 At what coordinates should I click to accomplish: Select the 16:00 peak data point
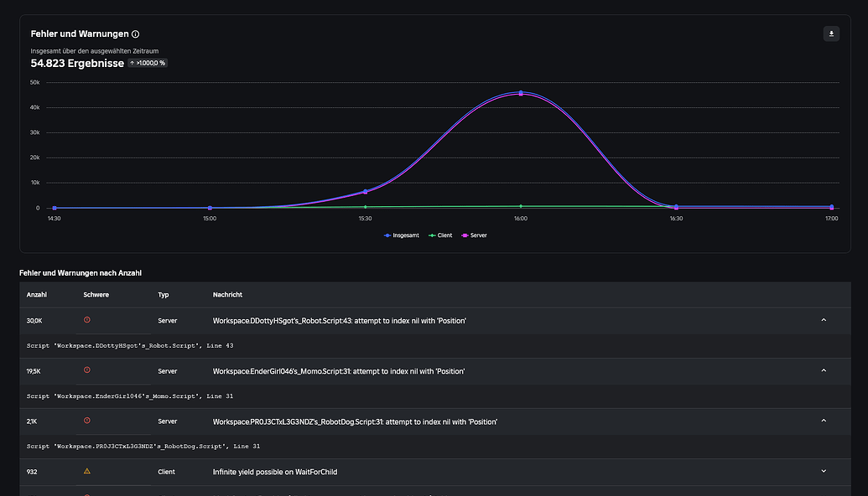click(x=521, y=93)
